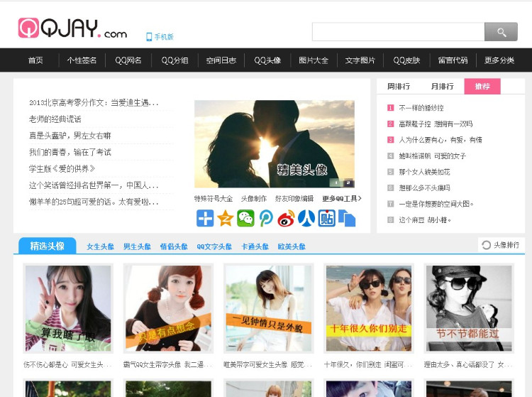Image resolution: width=532 pixels, height=397 pixels.
Task: Open the 个性签名 menu item
Action: 82,60
